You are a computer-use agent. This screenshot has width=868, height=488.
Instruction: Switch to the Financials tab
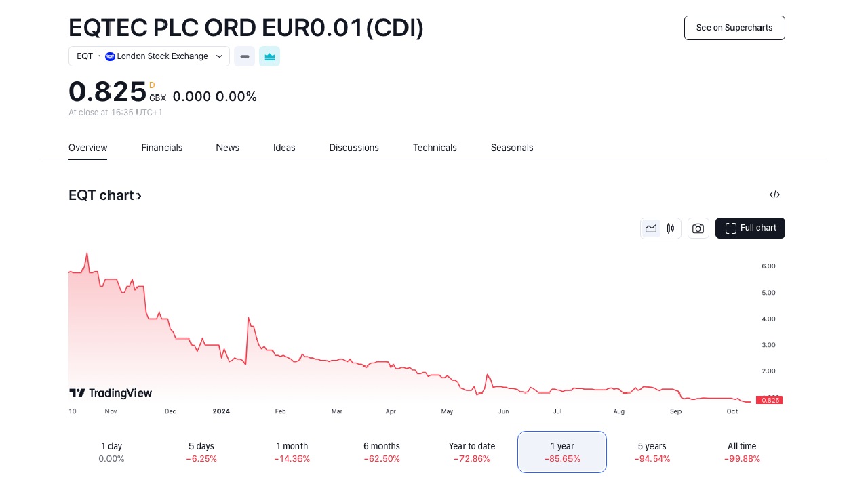coord(161,148)
